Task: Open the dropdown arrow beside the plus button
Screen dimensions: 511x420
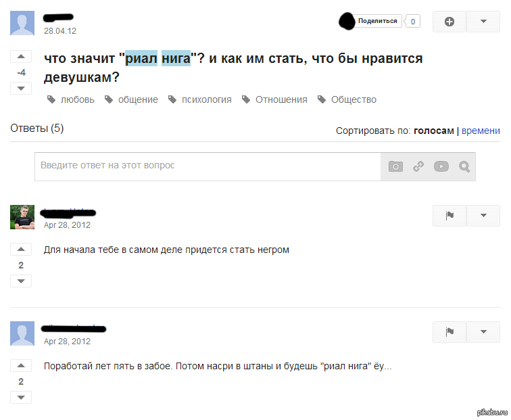Action: pyautogui.click(x=483, y=22)
